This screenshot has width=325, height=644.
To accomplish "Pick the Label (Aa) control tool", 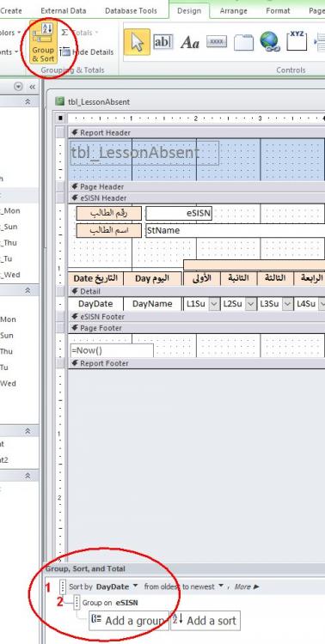I will click(190, 42).
